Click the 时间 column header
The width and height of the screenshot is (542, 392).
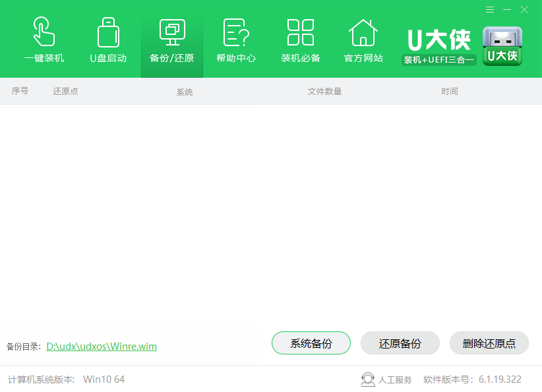pos(449,91)
